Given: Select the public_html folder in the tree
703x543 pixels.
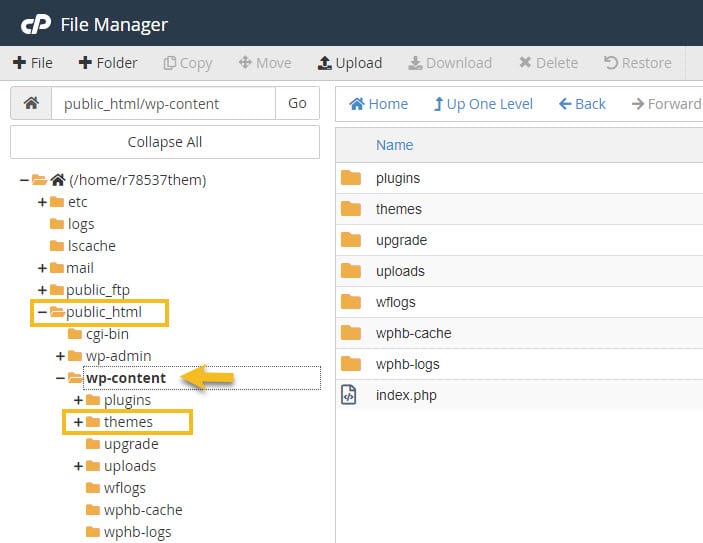Looking at the screenshot, I should coord(104,312).
